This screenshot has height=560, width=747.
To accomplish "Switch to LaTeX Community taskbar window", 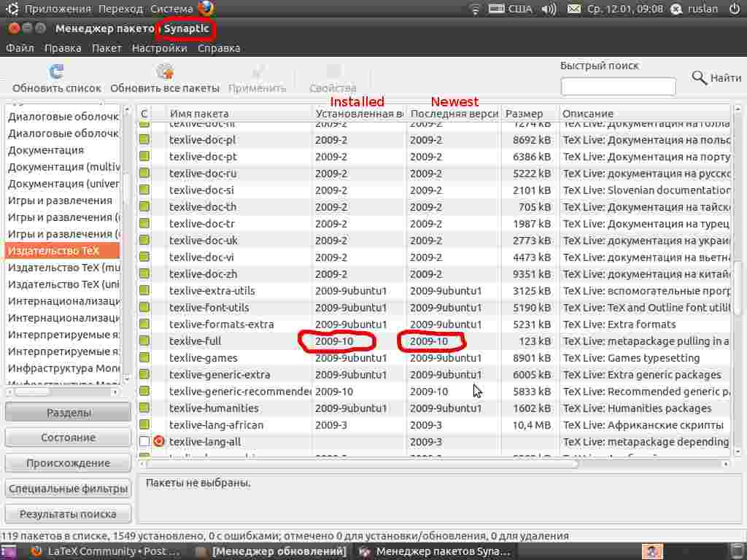I will 105,551.
